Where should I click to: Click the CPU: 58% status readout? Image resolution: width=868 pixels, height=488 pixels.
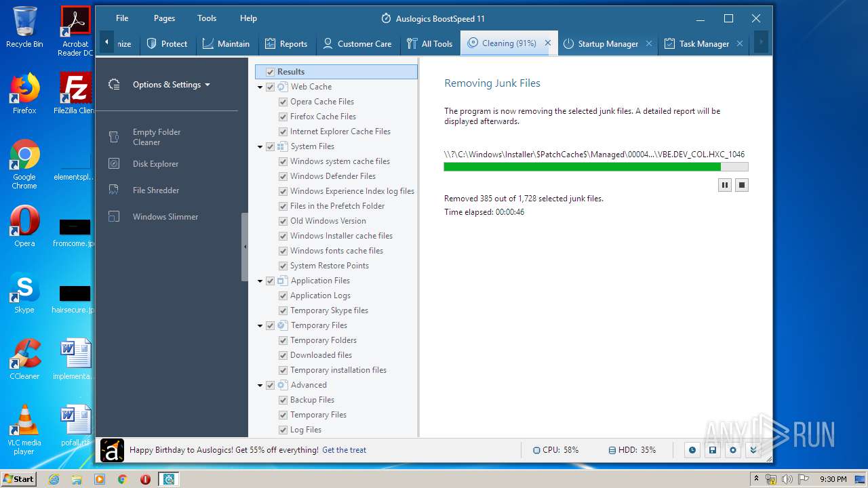(556, 450)
